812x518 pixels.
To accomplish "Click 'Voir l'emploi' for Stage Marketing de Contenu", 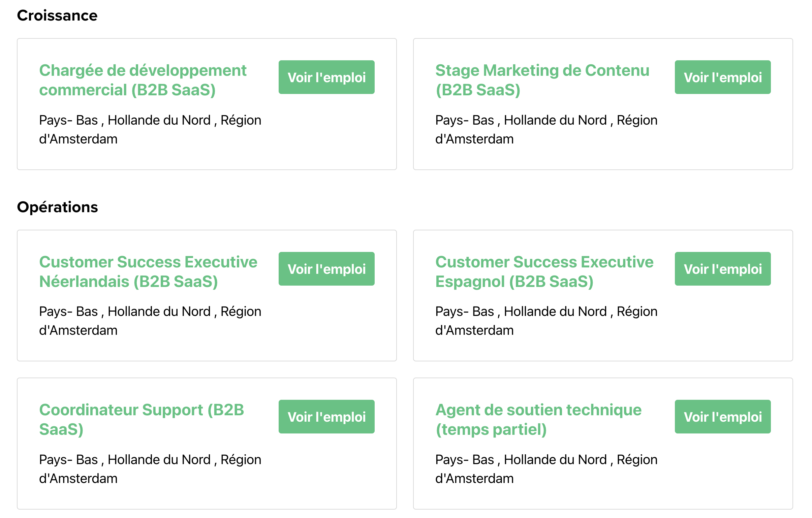I will [x=722, y=77].
